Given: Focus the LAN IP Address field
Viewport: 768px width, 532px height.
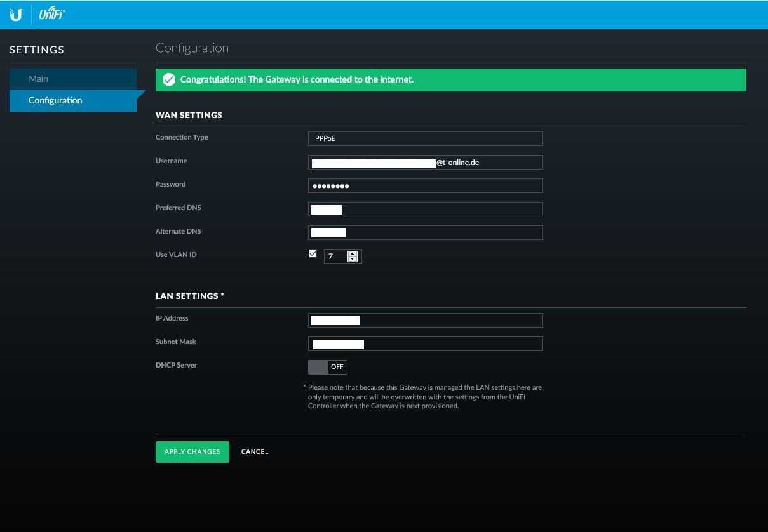Looking at the screenshot, I should (x=425, y=321).
